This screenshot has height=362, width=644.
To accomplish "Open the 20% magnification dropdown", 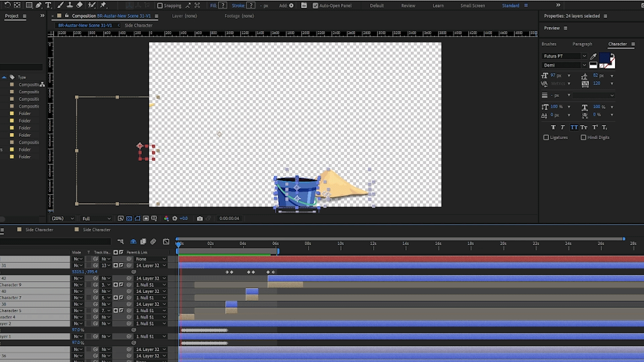I will click(62, 219).
